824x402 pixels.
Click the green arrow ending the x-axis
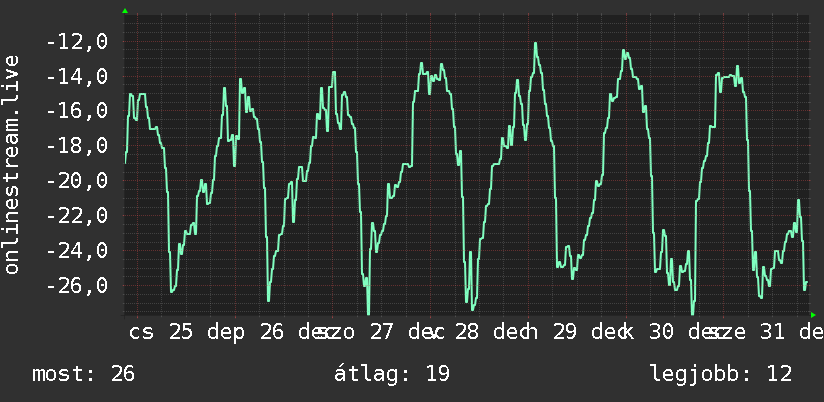pos(813,315)
